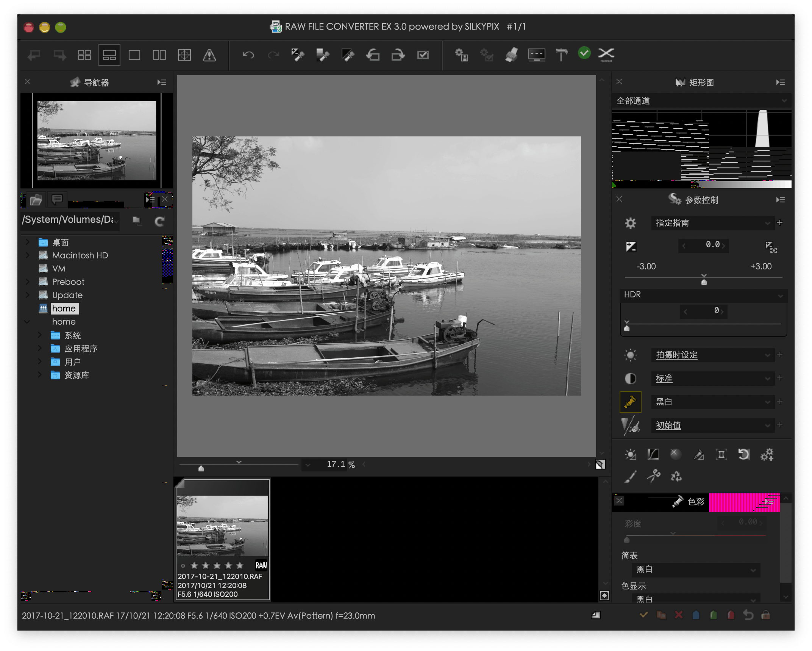Click the tone curve icon
812x651 pixels.
point(653,454)
